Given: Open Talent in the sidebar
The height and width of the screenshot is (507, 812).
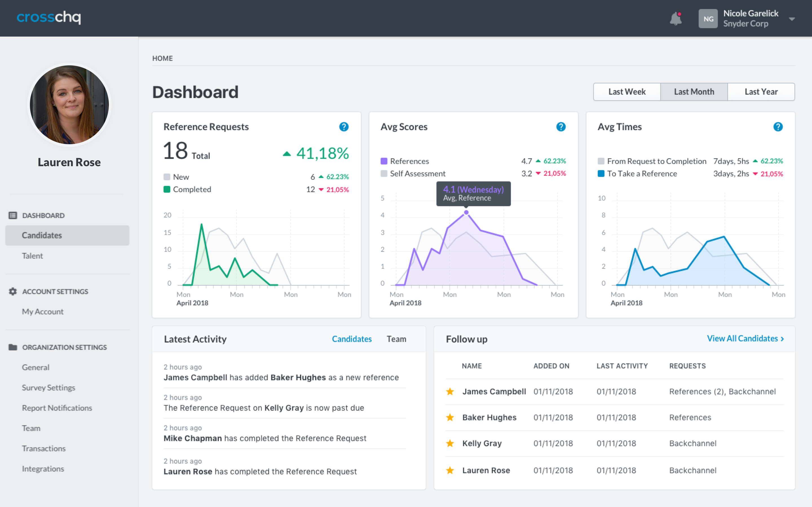Looking at the screenshot, I should pyautogui.click(x=32, y=256).
